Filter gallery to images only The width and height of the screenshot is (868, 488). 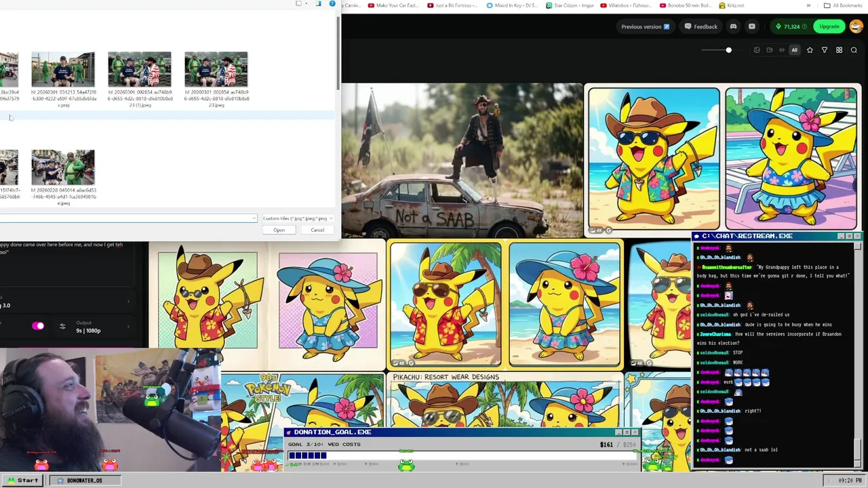pyautogui.click(x=756, y=50)
